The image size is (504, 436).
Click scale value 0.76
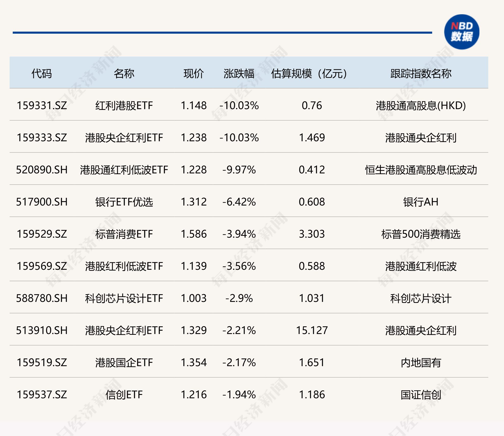pos(312,106)
